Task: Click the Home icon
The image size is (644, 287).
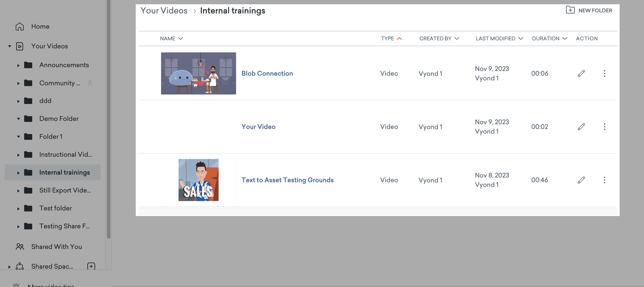Action: 20,26
